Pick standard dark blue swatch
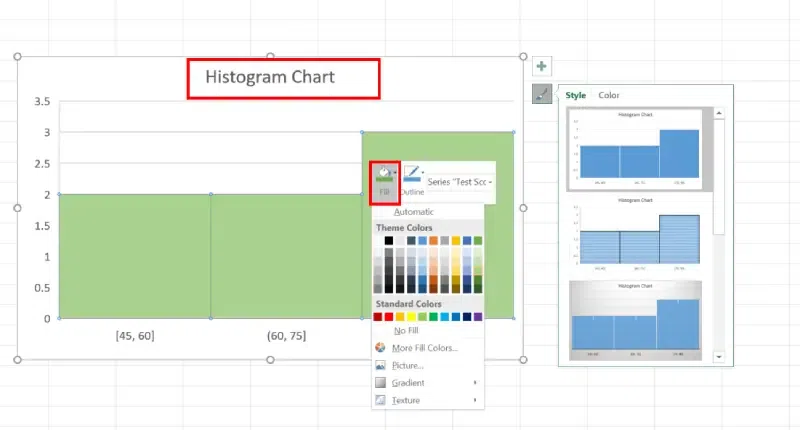This screenshot has height=430, width=800. 467,317
